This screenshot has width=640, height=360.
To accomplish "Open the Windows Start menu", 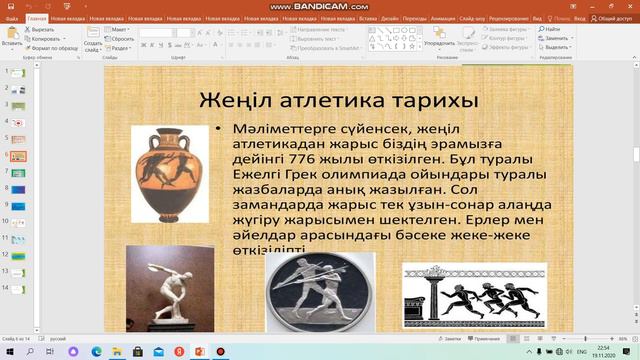I will coord(9,351).
